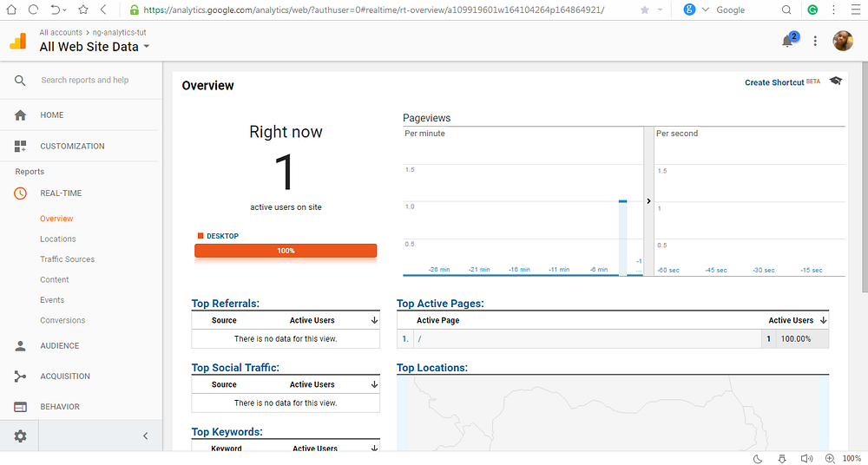Screen dimensions: 868x465
Task: Click the green padlock security icon
Action: tap(134, 10)
